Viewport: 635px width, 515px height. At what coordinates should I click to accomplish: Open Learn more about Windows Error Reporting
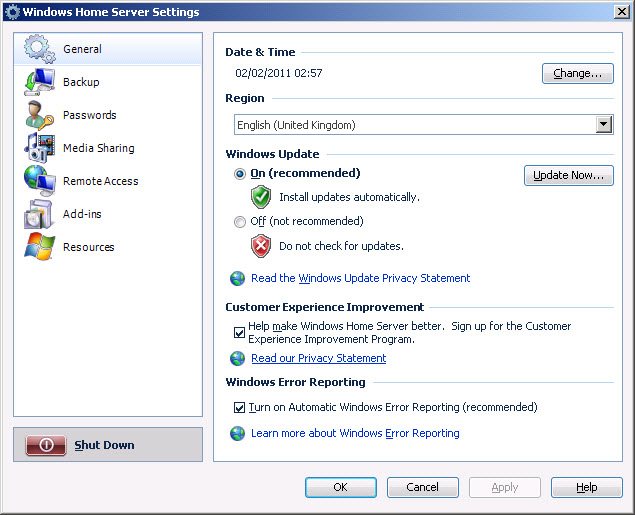(x=355, y=434)
